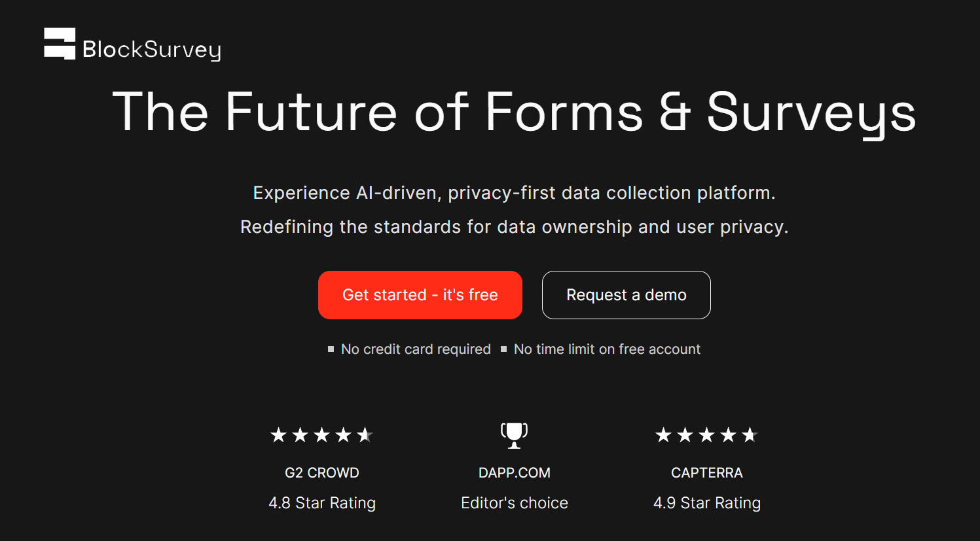Open the DAPP.COM label
The width and height of the screenshot is (980, 541).
tap(515, 472)
